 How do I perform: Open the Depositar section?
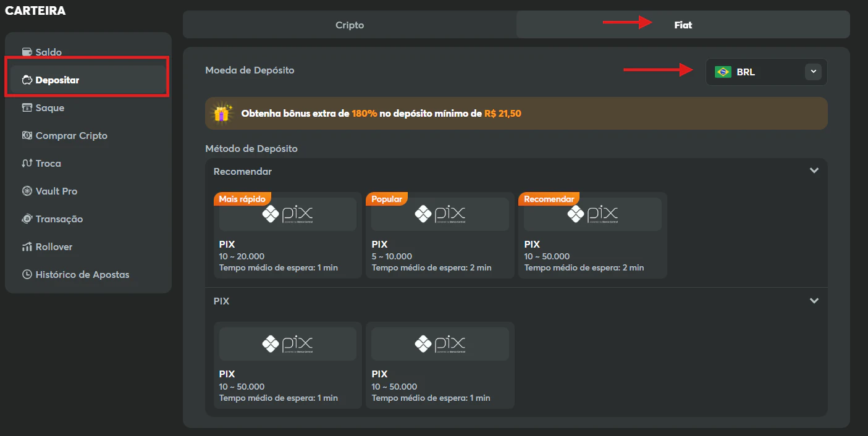(x=88, y=80)
